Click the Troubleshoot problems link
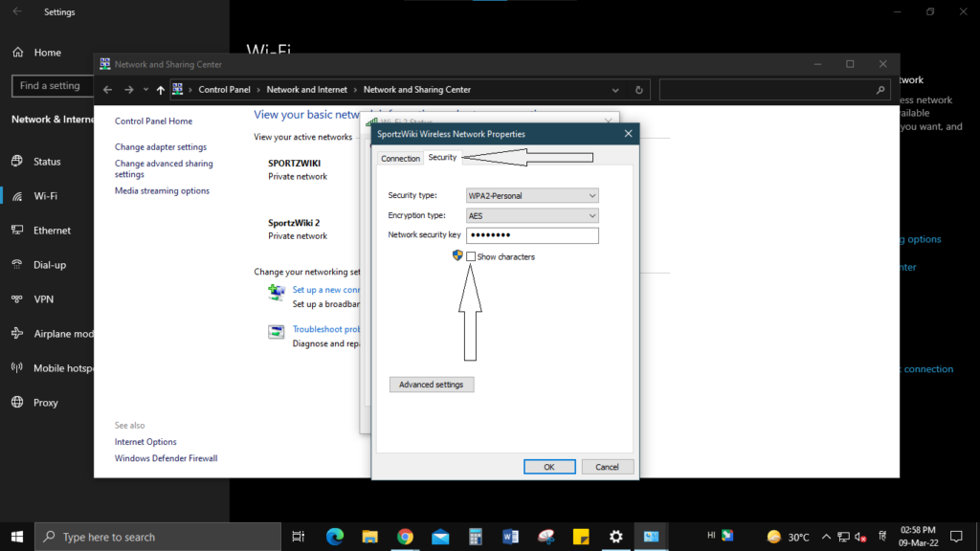980x551 pixels. pos(325,329)
